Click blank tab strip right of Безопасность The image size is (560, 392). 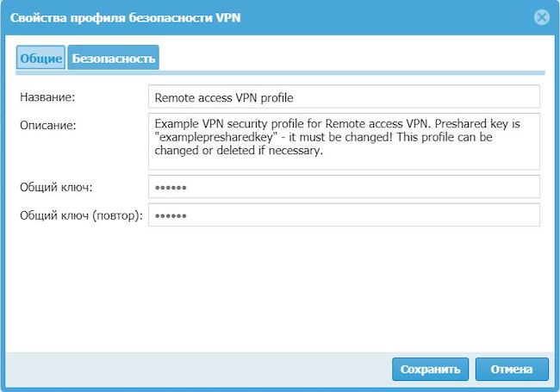(345, 58)
